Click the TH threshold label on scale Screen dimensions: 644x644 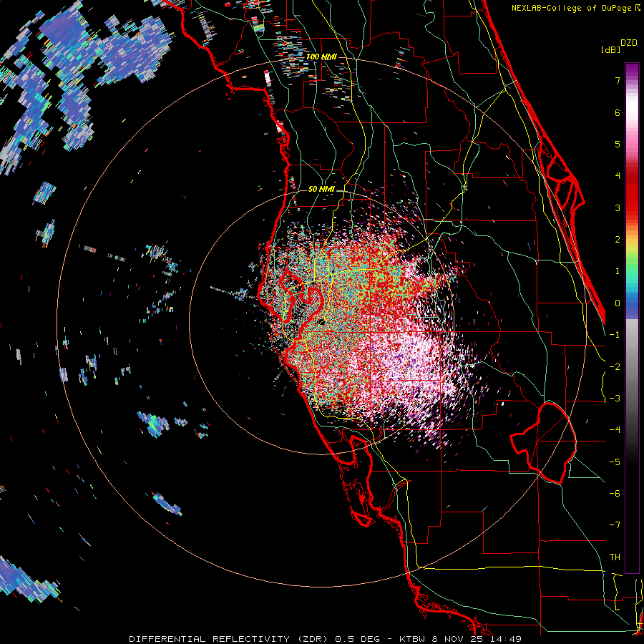coord(615,557)
